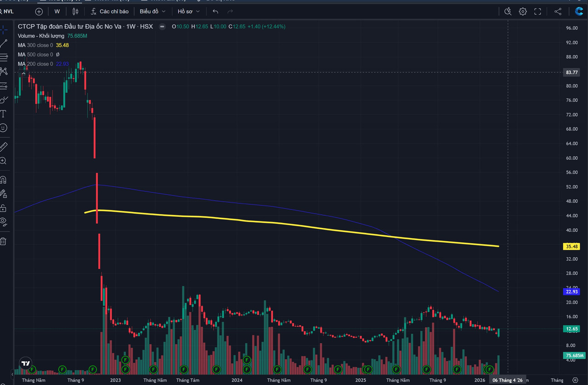This screenshot has width=588, height=385.
Task: Click the 2026 label on time axis
Action: click(480, 380)
